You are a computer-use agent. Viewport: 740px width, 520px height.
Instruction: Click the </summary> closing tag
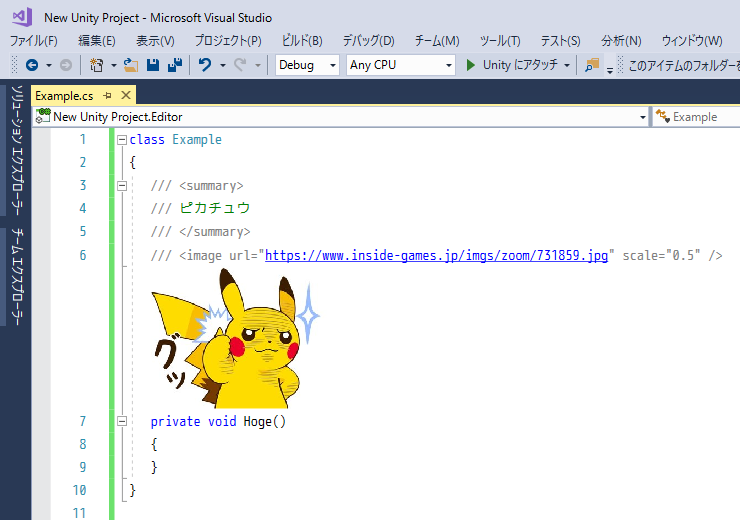[x=215, y=232]
